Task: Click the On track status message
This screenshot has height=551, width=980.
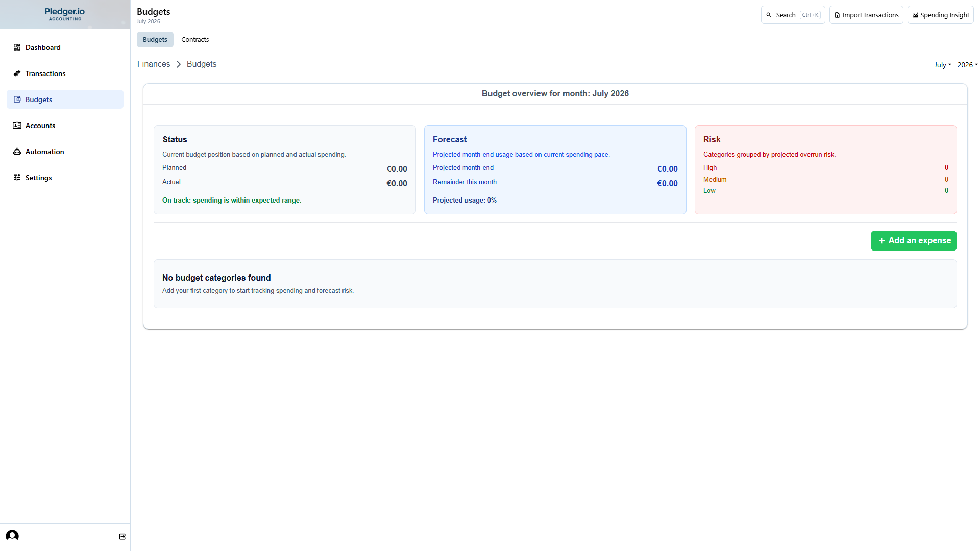Action: pos(232,201)
